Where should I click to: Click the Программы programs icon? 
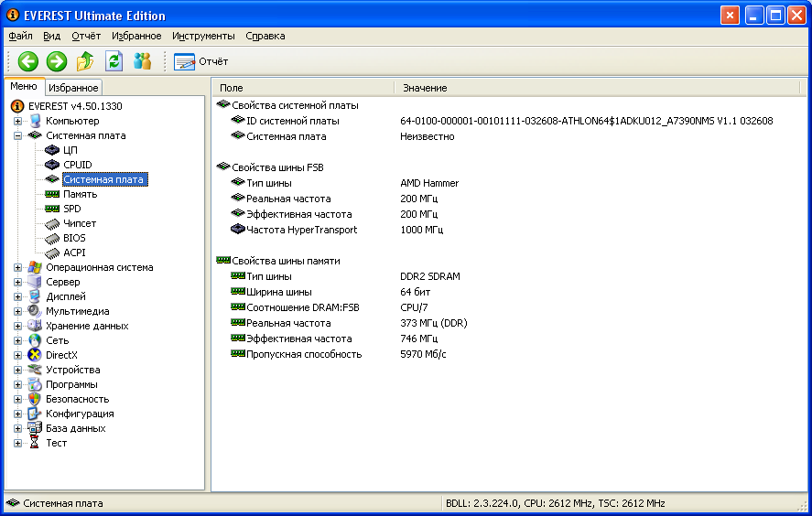click(x=35, y=384)
